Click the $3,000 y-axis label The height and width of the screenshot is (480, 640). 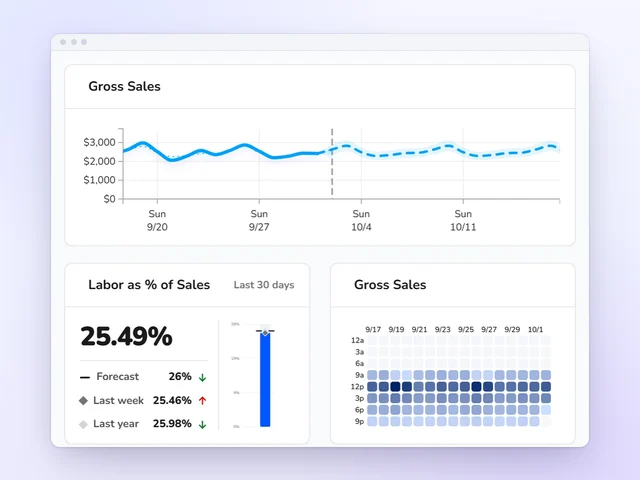click(x=99, y=142)
